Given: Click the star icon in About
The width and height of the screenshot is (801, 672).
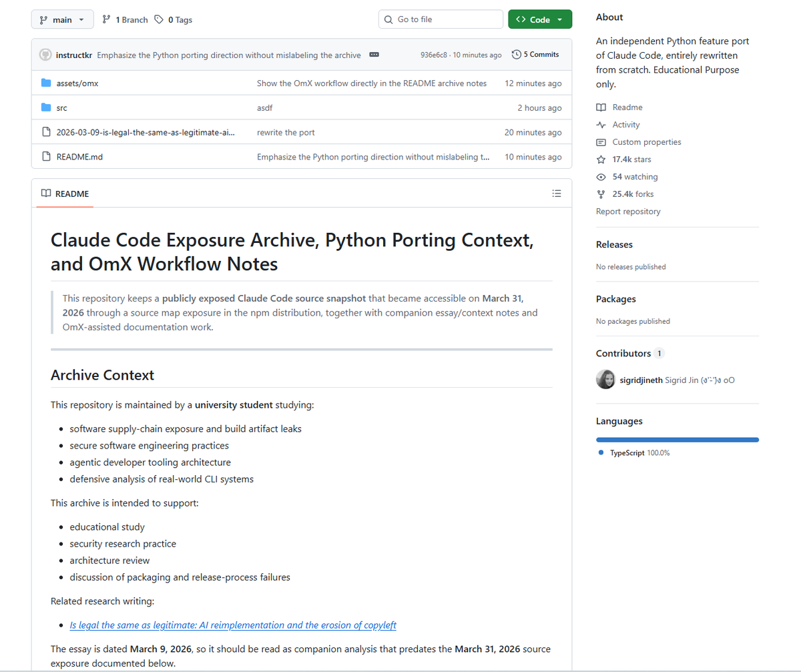Looking at the screenshot, I should 601,159.
